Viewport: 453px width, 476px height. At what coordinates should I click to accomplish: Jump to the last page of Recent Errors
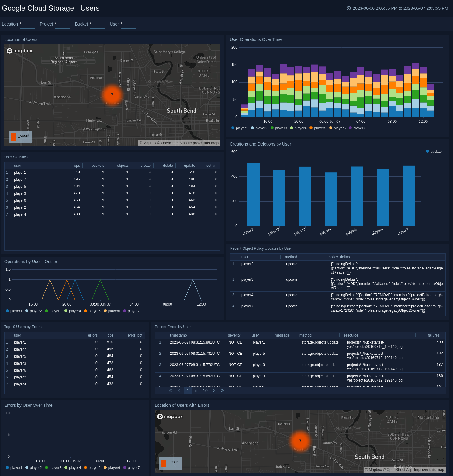click(222, 391)
